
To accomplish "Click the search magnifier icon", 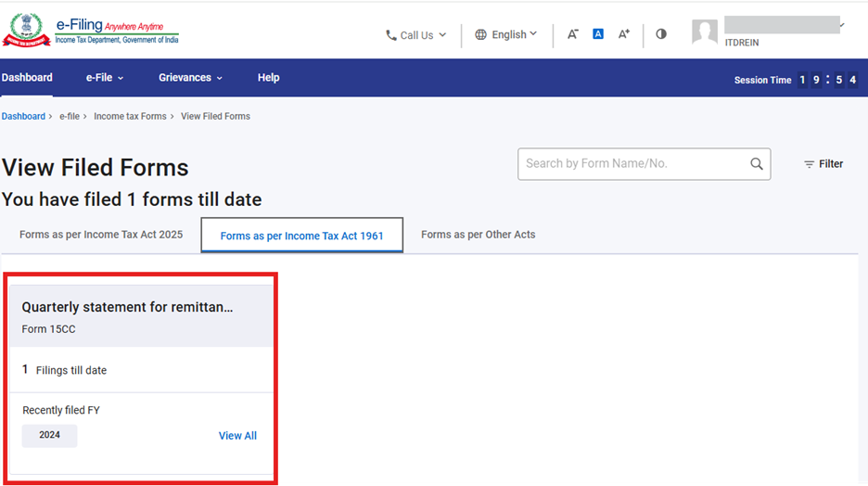I will point(757,164).
